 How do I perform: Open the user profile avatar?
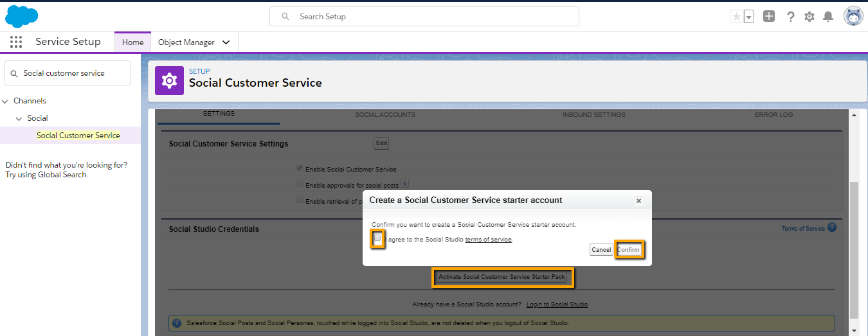(853, 16)
